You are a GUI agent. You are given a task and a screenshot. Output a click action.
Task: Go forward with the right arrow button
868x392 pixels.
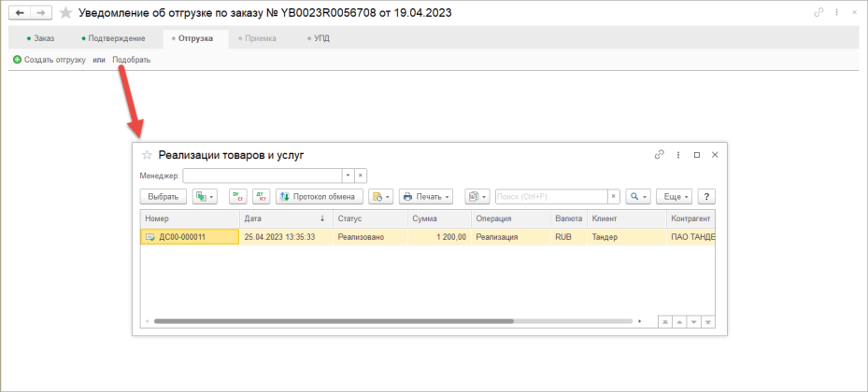point(41,13)
